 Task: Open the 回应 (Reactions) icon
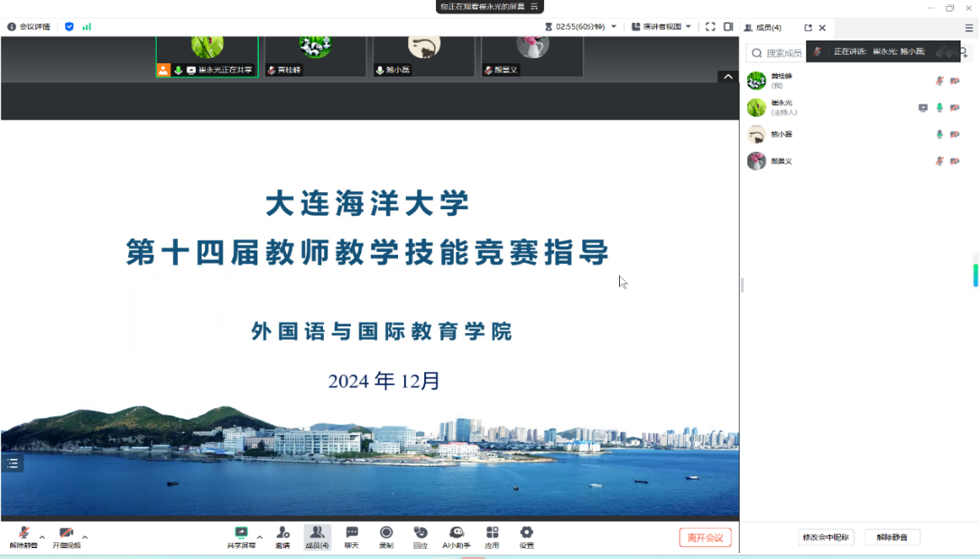[420, 536]
